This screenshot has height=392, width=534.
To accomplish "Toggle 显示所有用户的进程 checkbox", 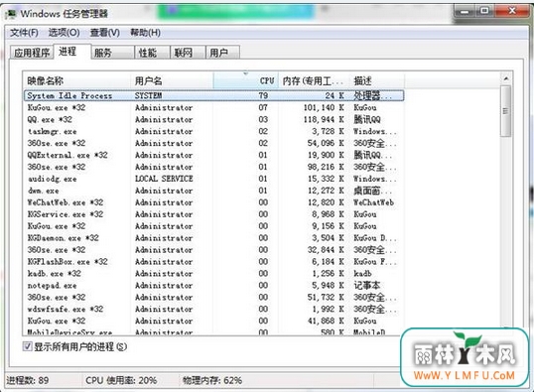I will click(x=27, y=346).
